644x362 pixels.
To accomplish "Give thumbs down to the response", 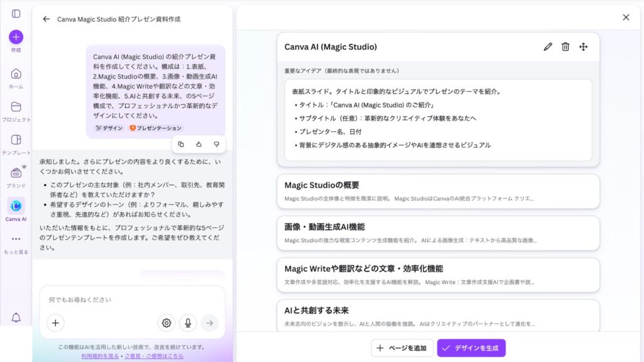I will click(x=216, y=144).
